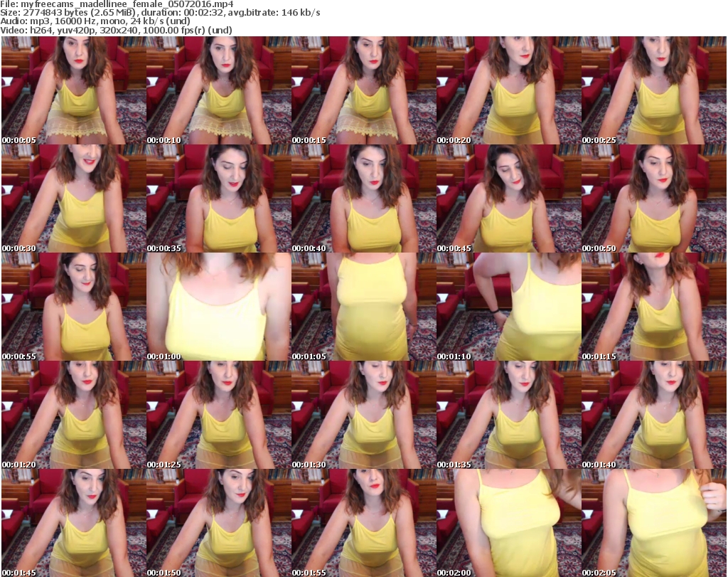Select the frame timestamped 00:01:15

click(x=654, y=307)
